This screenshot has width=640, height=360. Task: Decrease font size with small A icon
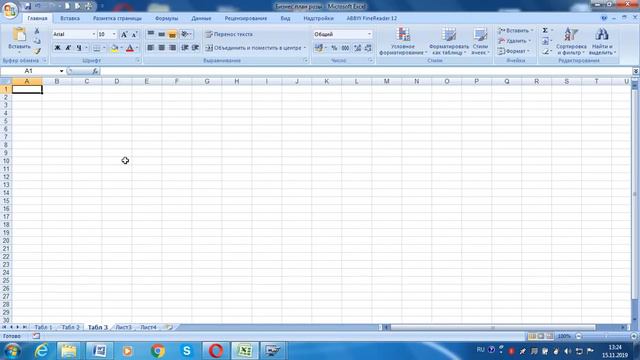pyautogui.click(x=134, y=34)
